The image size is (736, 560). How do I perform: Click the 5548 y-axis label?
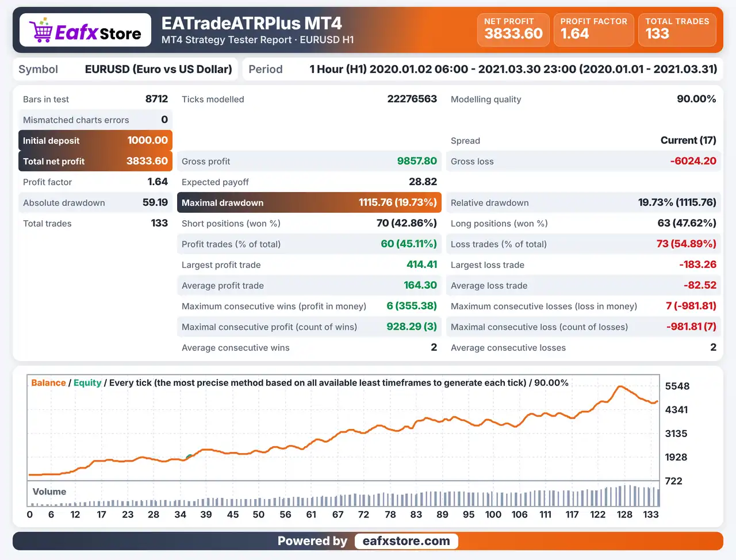point(677,386)
